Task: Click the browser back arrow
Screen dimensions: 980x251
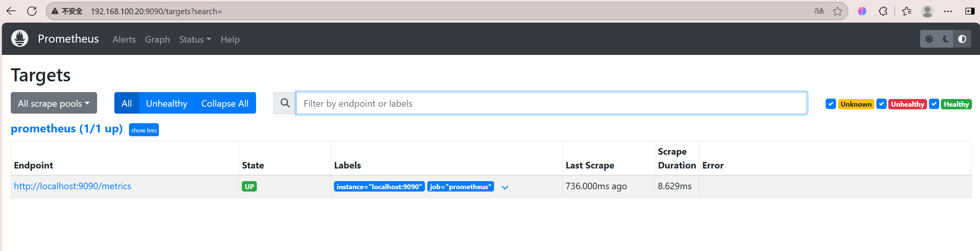Action: [x=11, y=11]
